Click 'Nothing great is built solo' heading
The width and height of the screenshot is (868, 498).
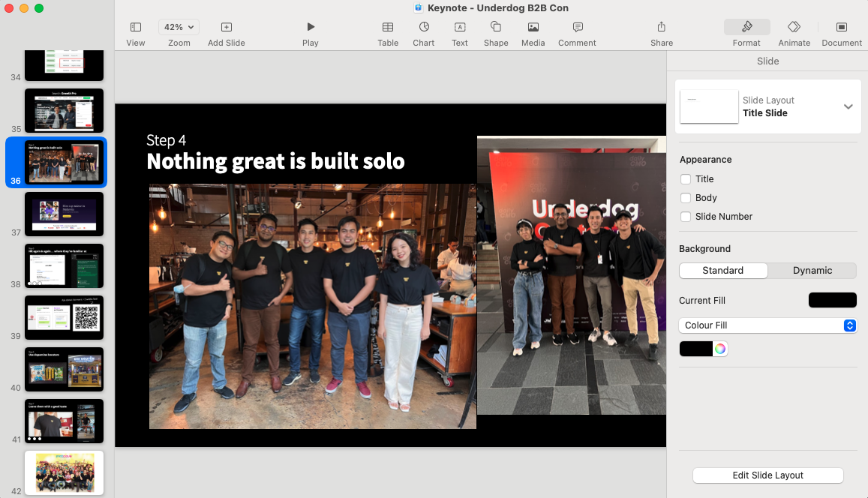click(275, 161)
